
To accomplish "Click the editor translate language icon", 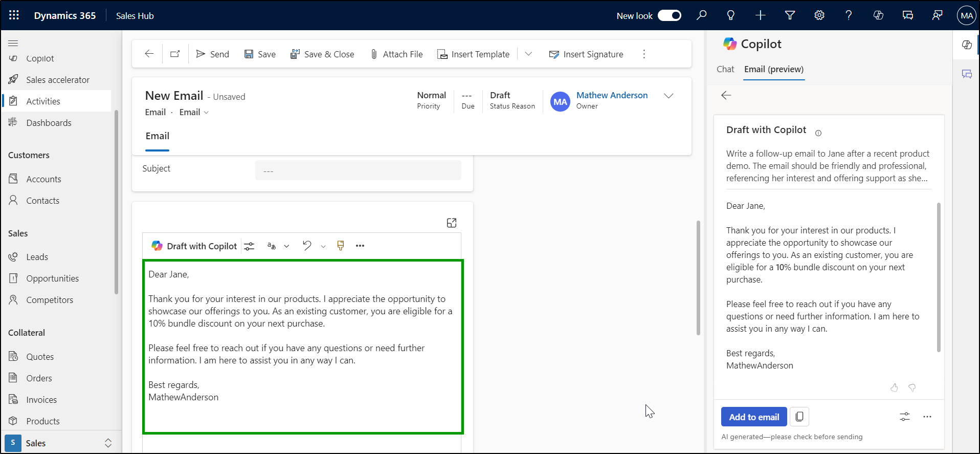I will (272, 246).
